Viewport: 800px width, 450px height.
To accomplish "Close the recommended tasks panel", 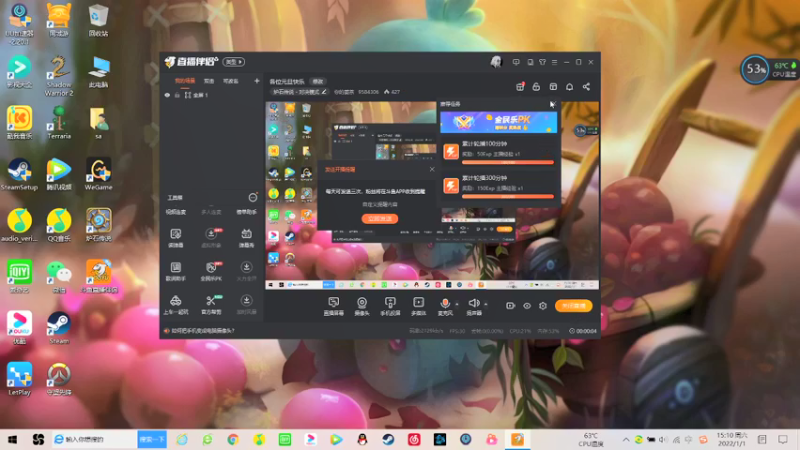I will coord(553,104).
